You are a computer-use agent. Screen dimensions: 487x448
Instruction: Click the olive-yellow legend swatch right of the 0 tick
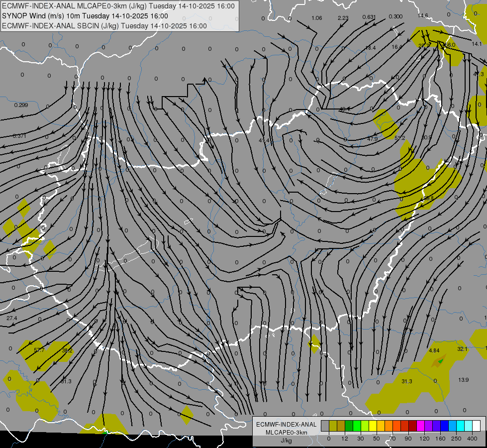333,426
